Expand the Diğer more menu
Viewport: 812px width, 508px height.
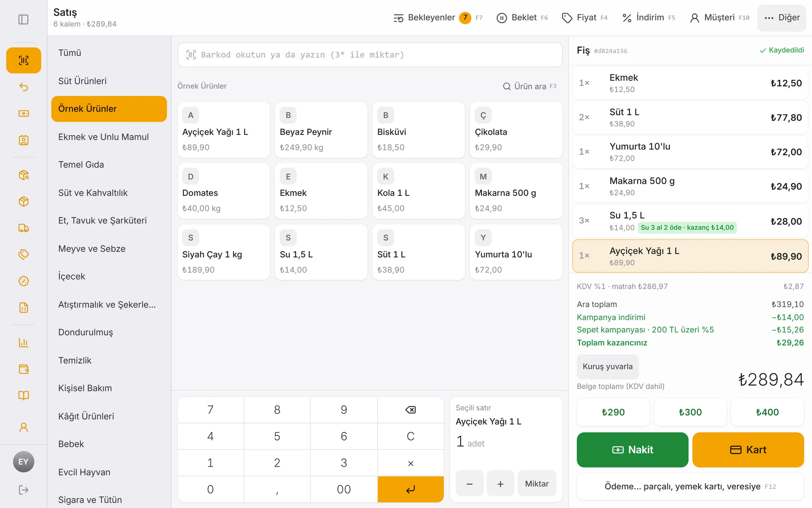782,17
